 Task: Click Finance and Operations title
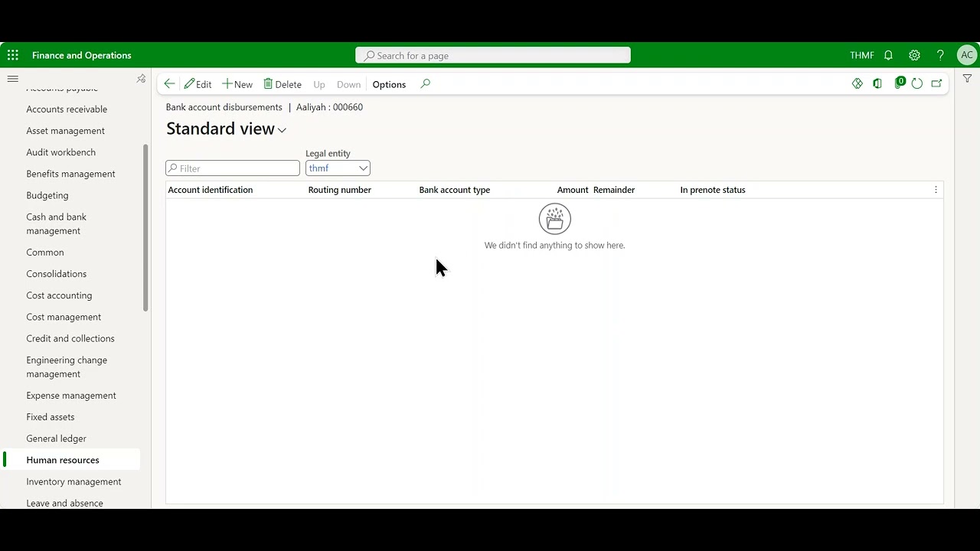82,55
